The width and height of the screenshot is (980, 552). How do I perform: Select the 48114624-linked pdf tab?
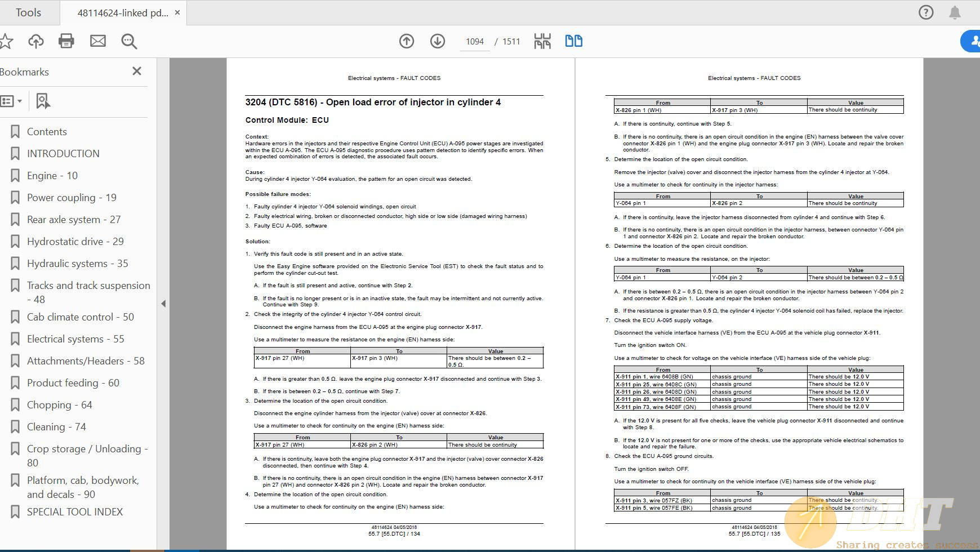122,12
